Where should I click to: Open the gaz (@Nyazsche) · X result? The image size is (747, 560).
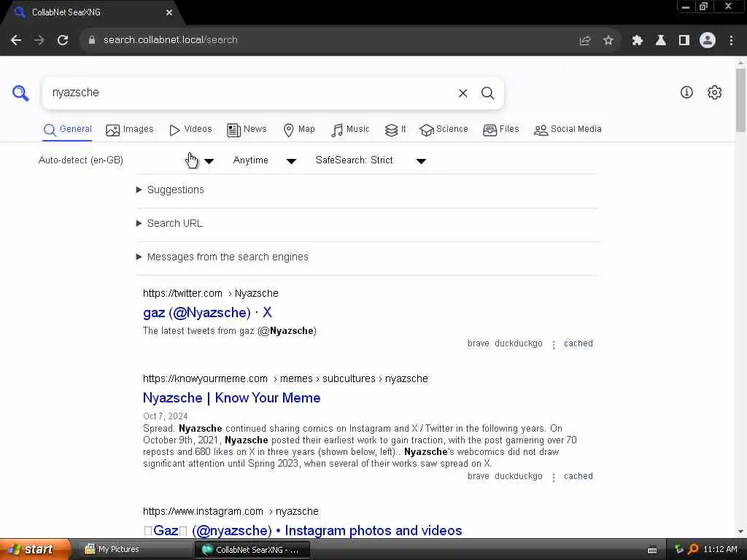(x=207, y=313)
